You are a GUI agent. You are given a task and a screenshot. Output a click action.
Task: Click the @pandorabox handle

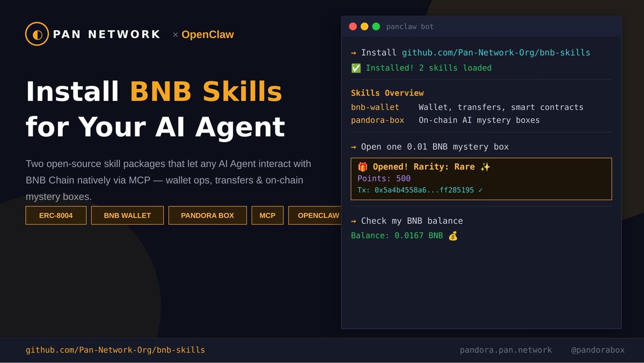[598, 350]
